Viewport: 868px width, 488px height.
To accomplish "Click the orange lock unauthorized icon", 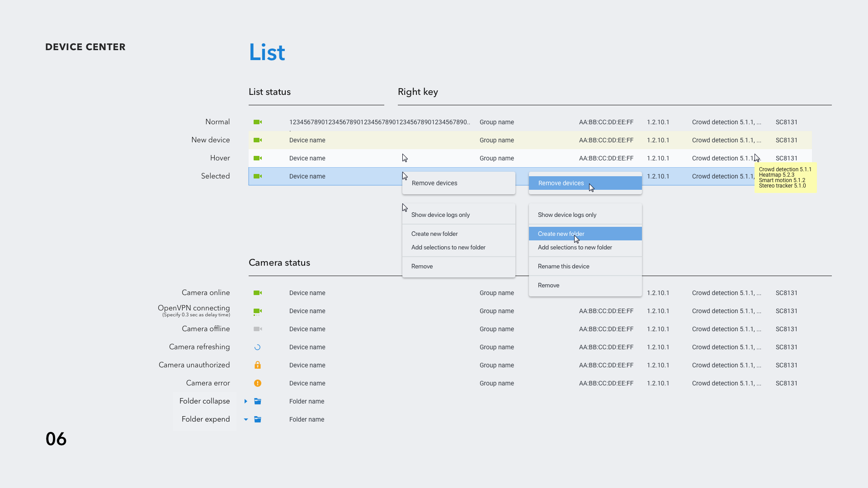I will 258,365.
